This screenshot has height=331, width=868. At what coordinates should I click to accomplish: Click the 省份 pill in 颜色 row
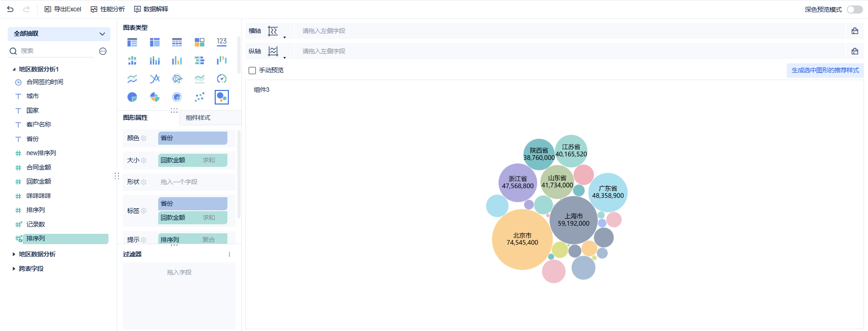193,138
